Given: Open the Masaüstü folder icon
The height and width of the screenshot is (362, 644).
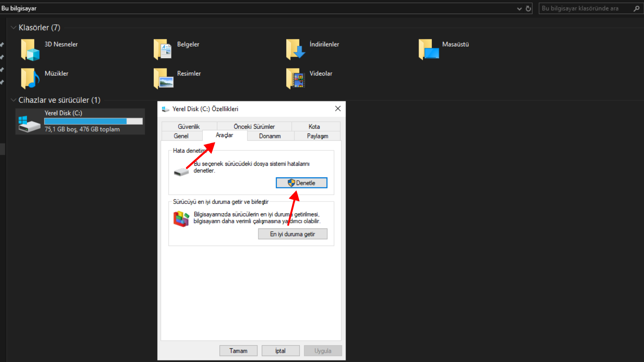Looking at the screenshot, I should (x=428, y=50).
